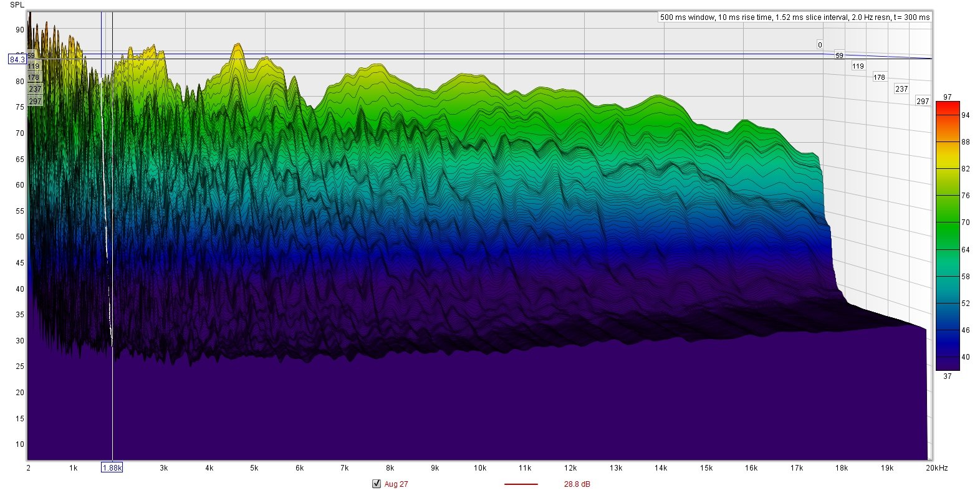Click the Aug 27 measurement name label
The image size is (980, 493).
tap(396, 484)
